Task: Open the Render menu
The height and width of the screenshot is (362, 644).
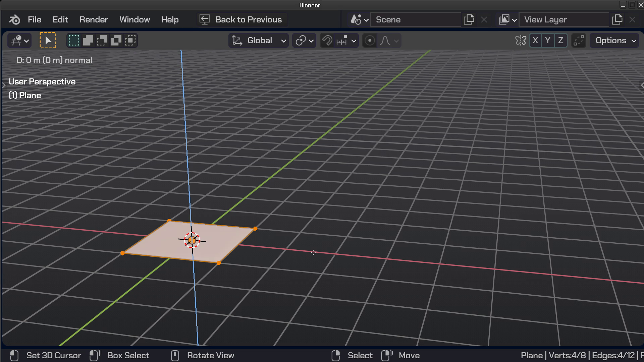Action: tap(94, 20)
